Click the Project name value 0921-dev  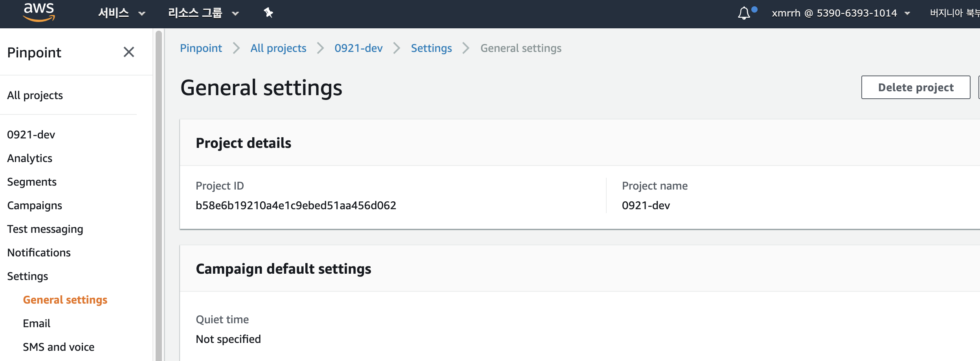(646, 205)
